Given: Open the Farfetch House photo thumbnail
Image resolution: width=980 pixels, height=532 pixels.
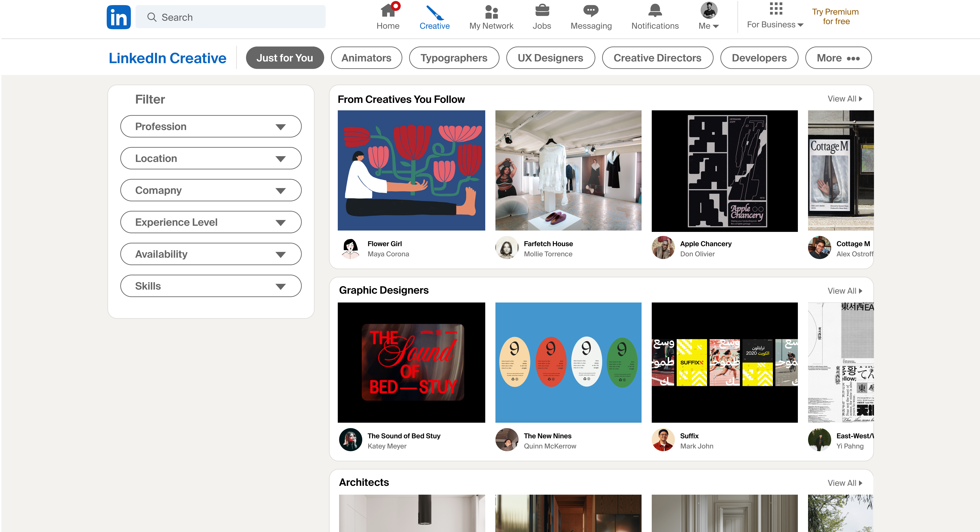Looking at the screenshot, I should [568, 171].
